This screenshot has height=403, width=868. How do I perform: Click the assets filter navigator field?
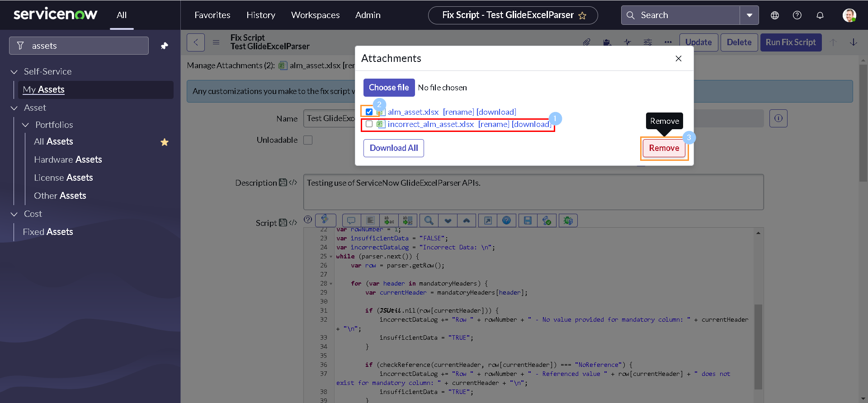click(x=79, y=46)
